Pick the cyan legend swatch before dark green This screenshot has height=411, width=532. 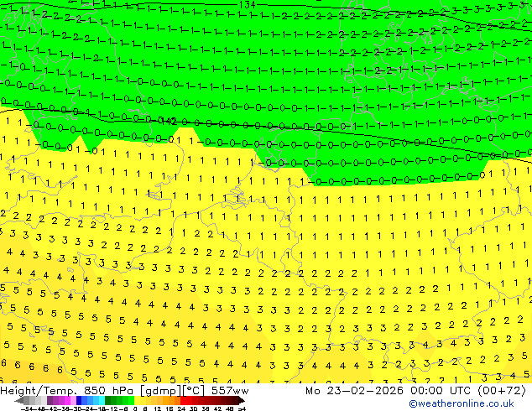[102, 400]
